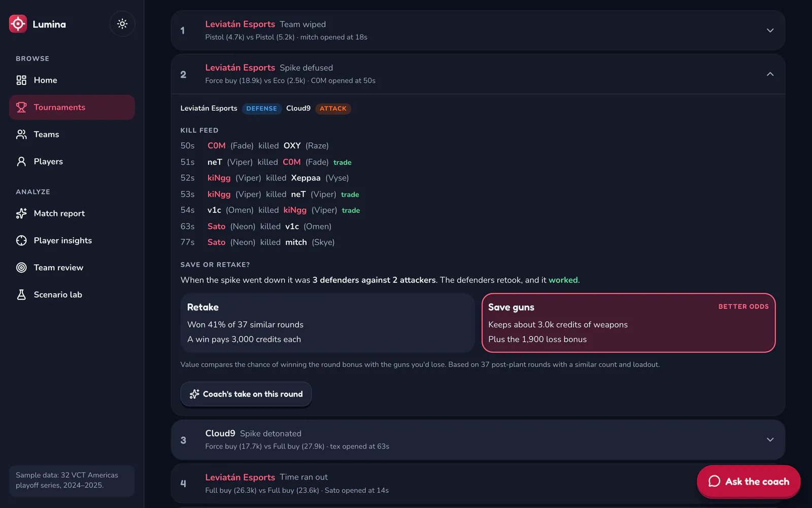Click the Teams people icon
Image resolution: width=812 pixels, height=508 pixels.
click(21, 134)
